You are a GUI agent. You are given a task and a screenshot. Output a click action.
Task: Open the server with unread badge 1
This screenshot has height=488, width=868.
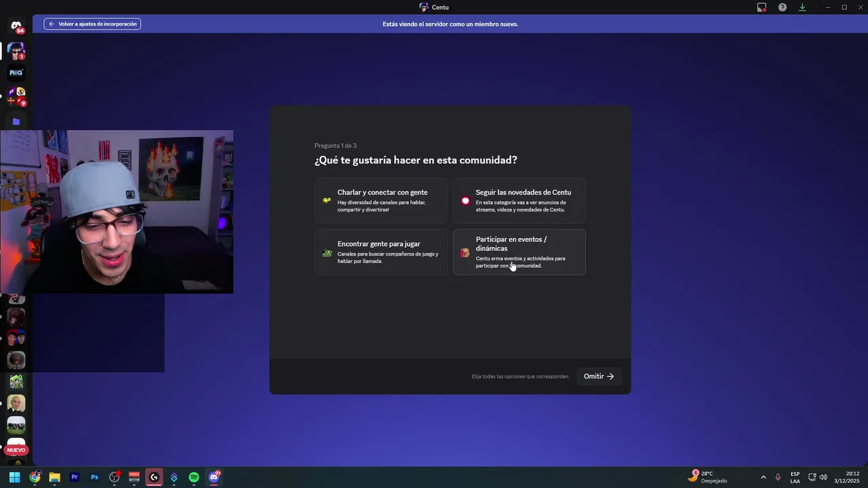16,51
